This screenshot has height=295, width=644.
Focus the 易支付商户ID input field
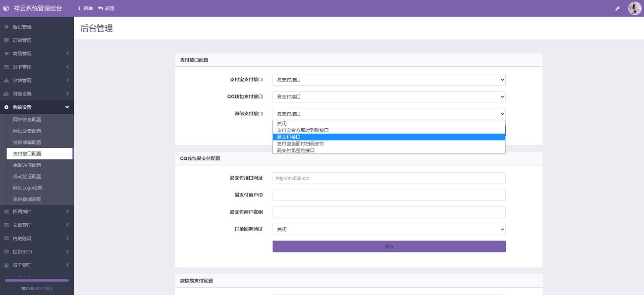pyautogui.click(x=389, y=196)
